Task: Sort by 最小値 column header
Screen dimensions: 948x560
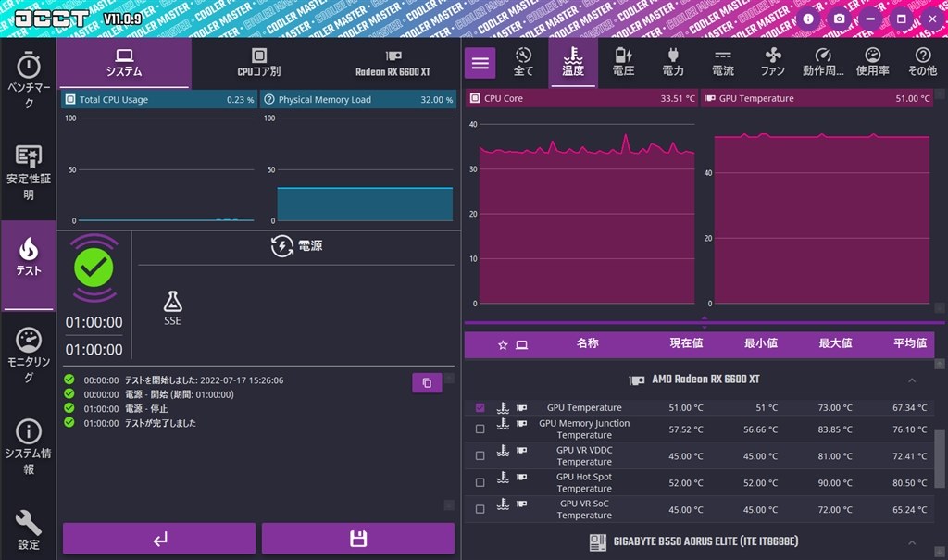Action: 761,343
